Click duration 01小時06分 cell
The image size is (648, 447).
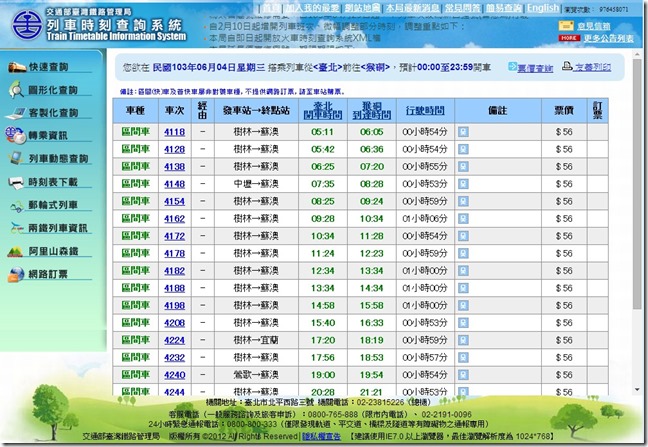[x=425, y=219]
